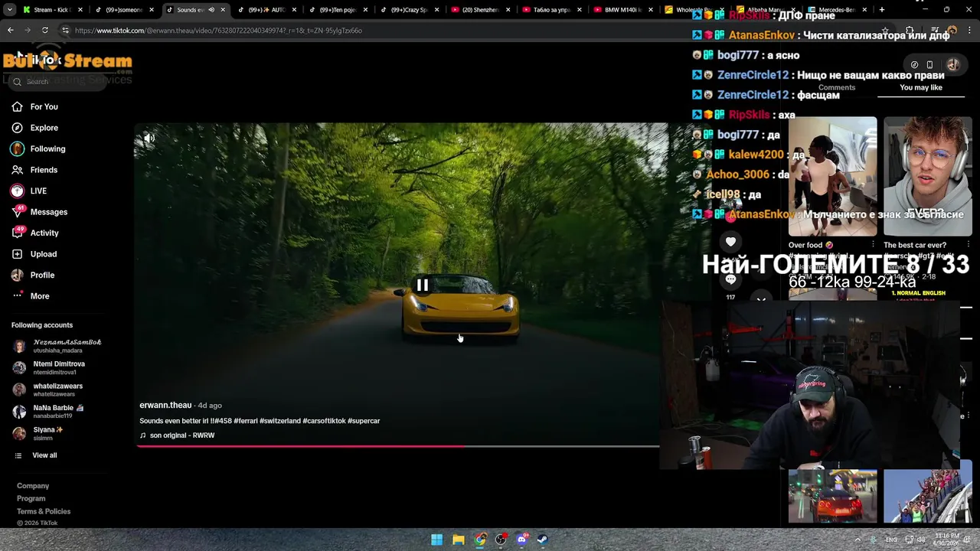Open the For You feed
980x551 pixels.
coord(34,106)
